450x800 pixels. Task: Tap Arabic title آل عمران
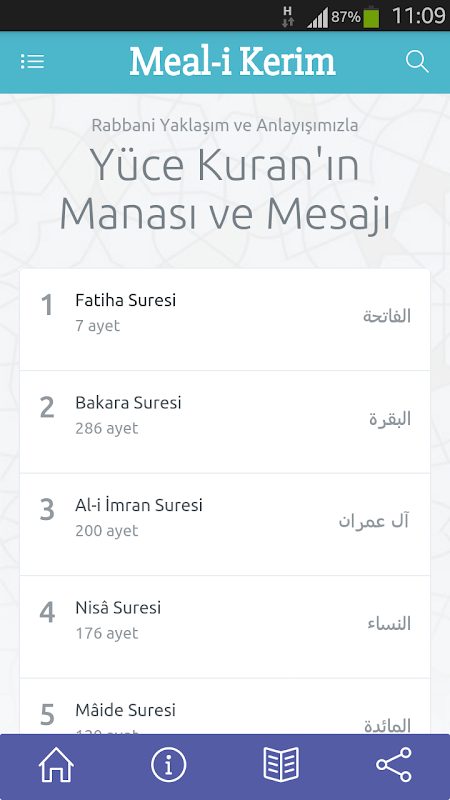click(x=374, y=521)
